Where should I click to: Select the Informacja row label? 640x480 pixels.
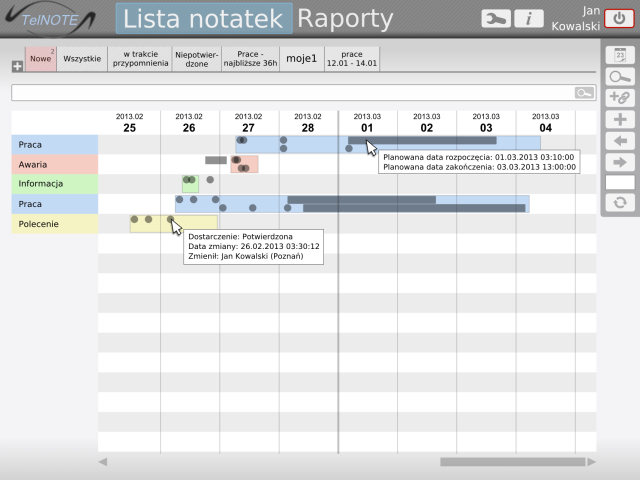click(55, 184)
